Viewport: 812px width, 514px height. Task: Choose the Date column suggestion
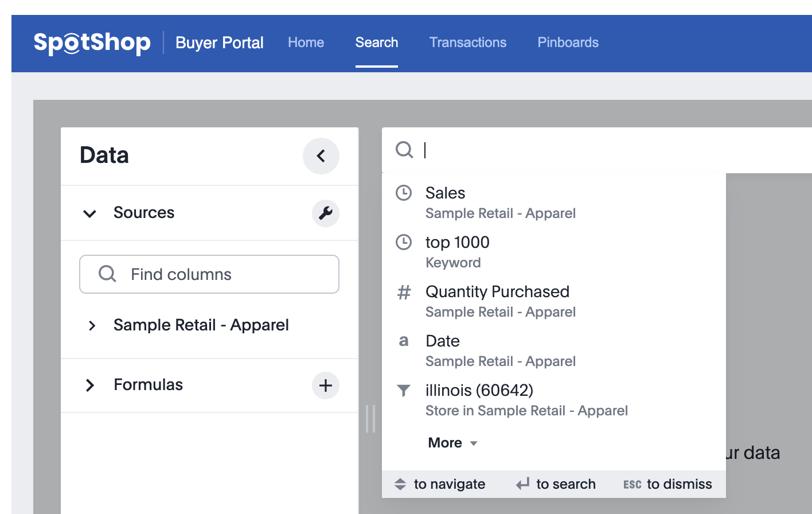click(443, 341)
